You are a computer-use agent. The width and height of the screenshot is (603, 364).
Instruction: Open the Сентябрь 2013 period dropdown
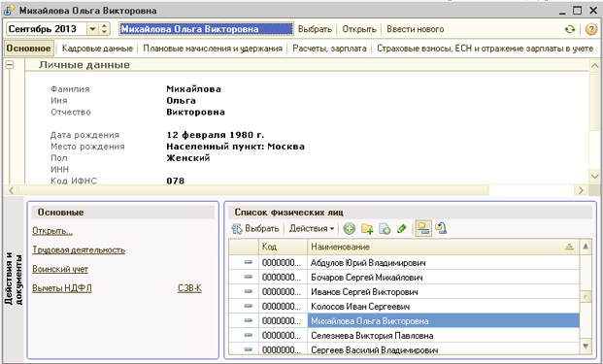(92, 29)
